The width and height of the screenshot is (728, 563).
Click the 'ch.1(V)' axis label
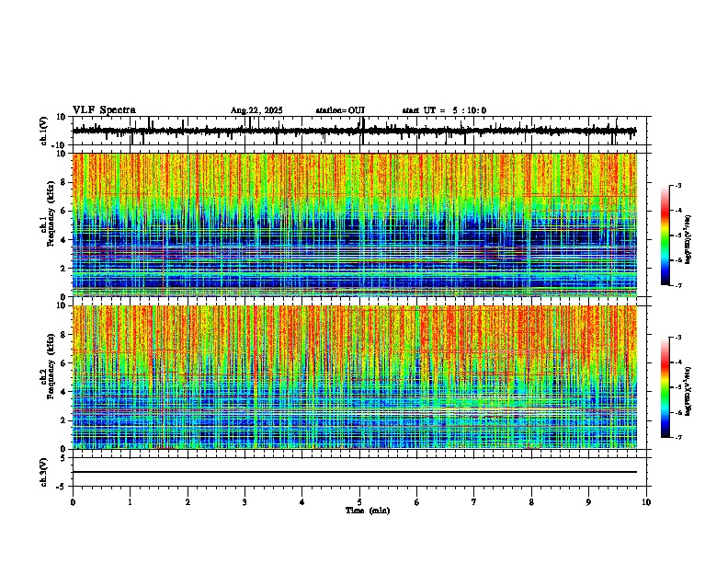pyautogui.click(x=44, y=131)
